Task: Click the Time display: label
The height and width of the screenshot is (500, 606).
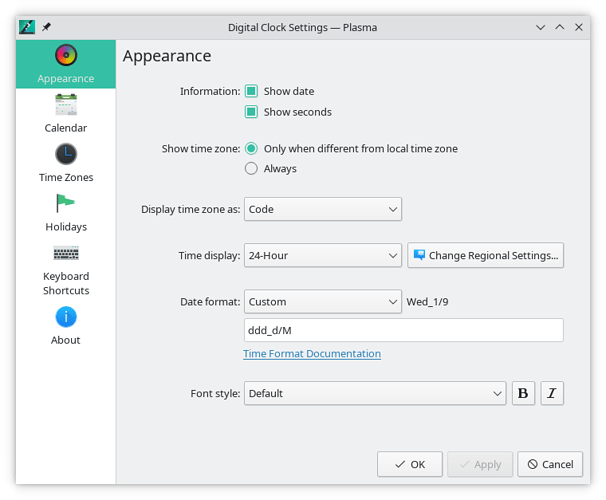Action: click(x=209, y=255)
